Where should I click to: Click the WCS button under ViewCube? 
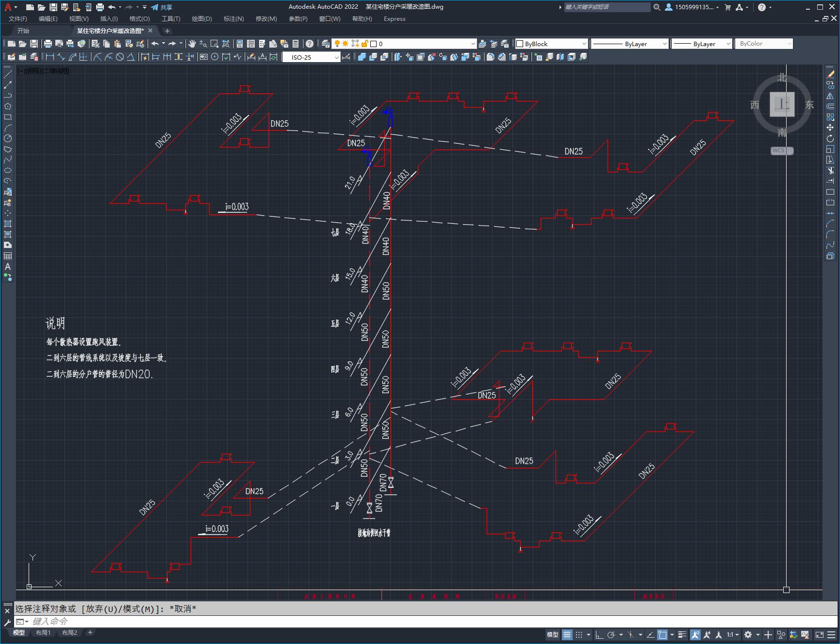(x=781, y=150)
